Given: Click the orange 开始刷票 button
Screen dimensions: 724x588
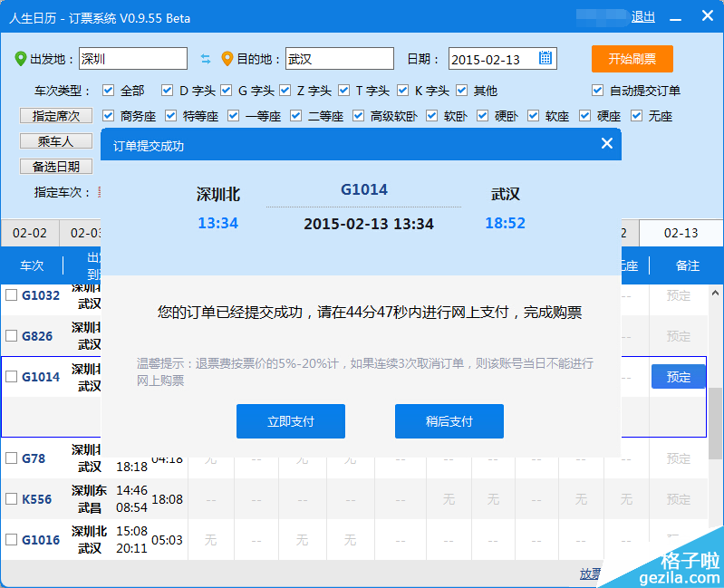Looking at the screenshot, I should coord(632,59).
